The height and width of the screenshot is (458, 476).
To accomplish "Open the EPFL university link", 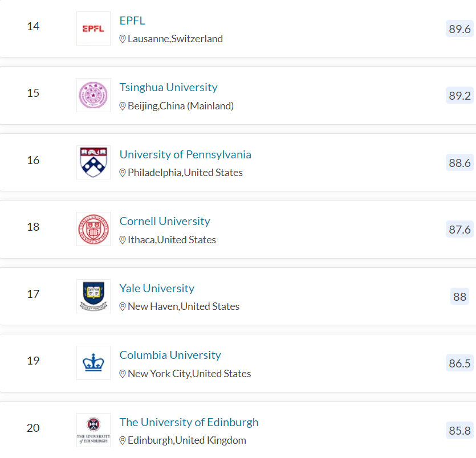I will click(x=132, y=21).
